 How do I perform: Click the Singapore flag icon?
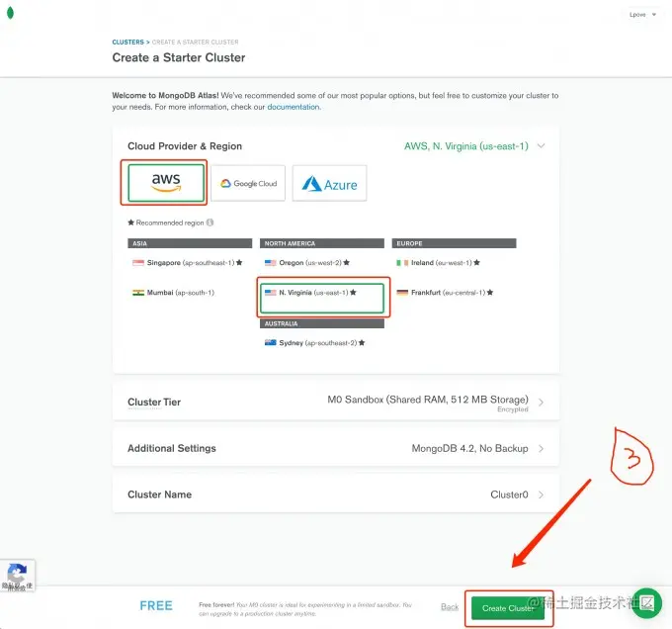tap(138, 262)
